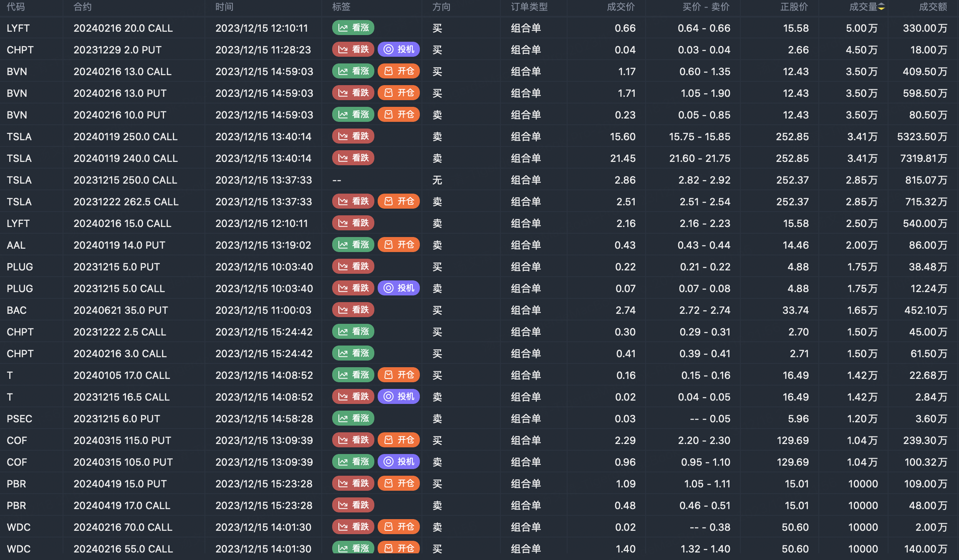Click the 时间 column header
The width and height of the screenshot is (959, 560).
coord(224,7)
